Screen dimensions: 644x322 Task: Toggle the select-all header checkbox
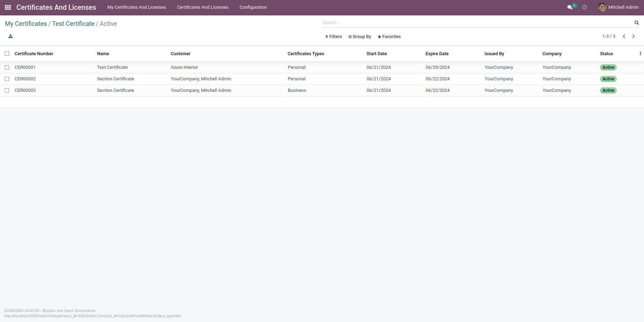[x=7, y=53]
